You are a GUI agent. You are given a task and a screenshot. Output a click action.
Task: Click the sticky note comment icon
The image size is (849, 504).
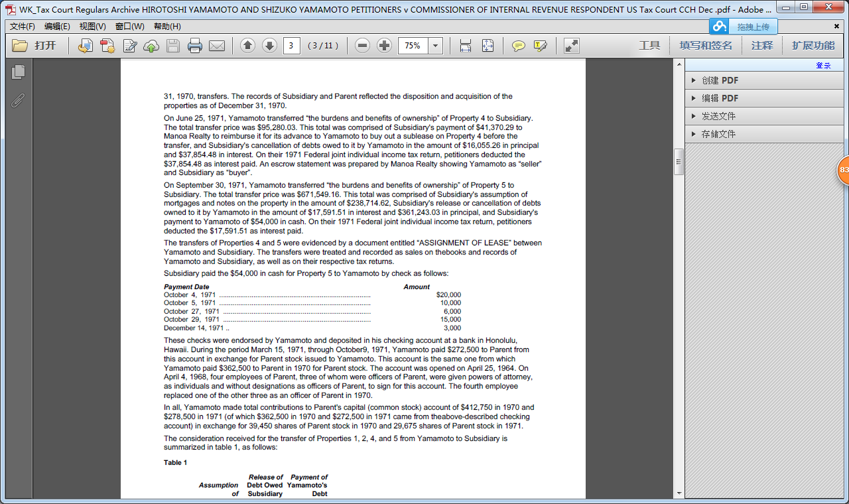[x=519, y=46]
